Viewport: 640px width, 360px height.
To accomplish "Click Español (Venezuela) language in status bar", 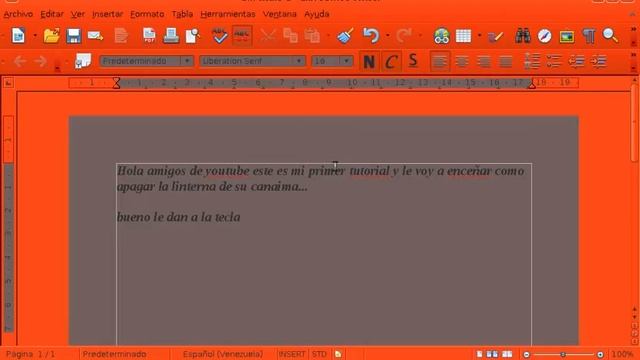I will click(x=223, y=354).
